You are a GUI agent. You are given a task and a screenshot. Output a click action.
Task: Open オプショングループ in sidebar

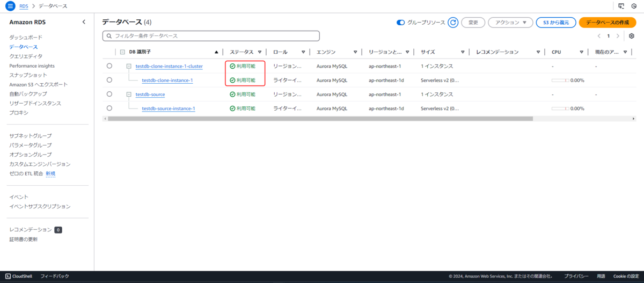(31, 155)
